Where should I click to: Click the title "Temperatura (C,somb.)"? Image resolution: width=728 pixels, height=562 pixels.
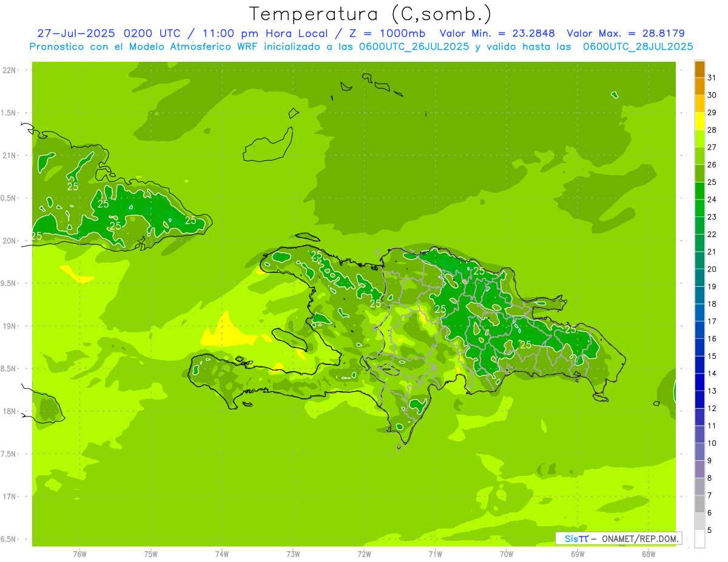click(371, 14)
